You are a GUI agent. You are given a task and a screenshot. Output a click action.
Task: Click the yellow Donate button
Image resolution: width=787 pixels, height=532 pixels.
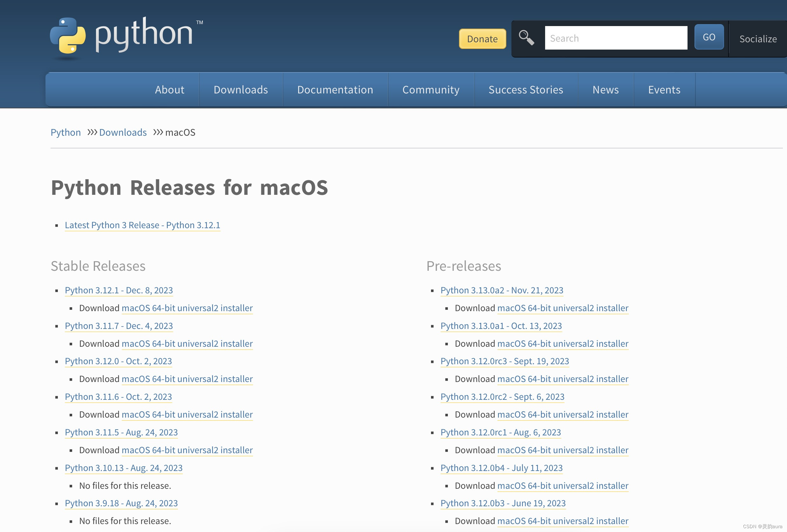(482, 39)
